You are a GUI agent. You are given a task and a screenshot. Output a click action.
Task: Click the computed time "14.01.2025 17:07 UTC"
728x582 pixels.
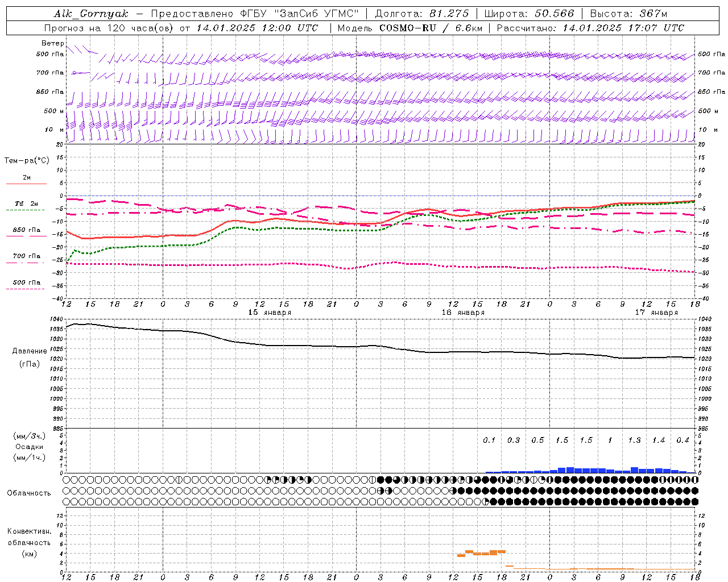click(623, 28)
